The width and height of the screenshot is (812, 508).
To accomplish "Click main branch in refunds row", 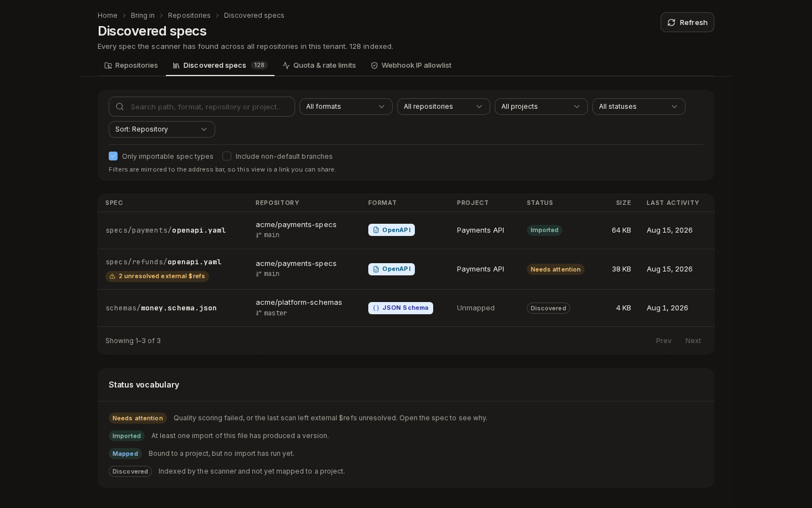I will pos(267,274).
